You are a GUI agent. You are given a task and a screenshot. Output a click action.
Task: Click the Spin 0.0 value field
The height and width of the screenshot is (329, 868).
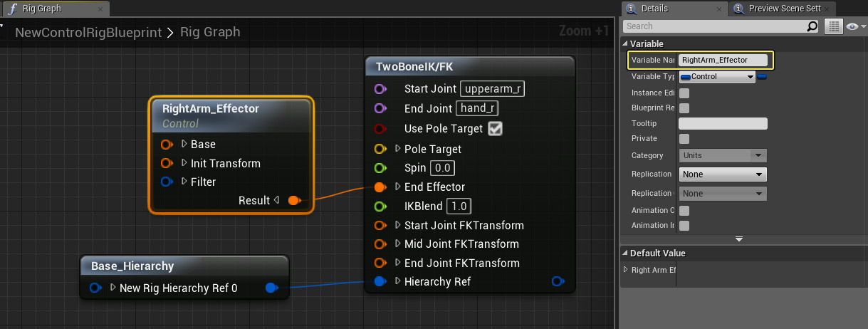[442, 168]
